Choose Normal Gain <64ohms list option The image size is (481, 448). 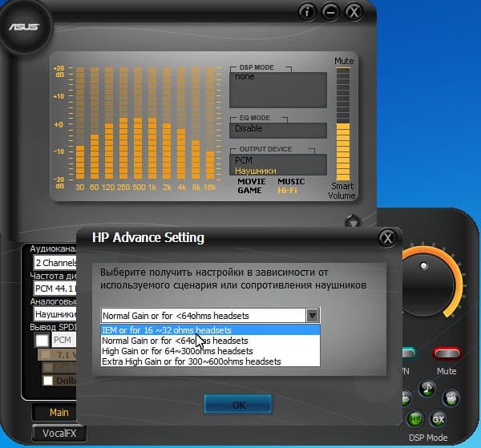click(210, 341)
